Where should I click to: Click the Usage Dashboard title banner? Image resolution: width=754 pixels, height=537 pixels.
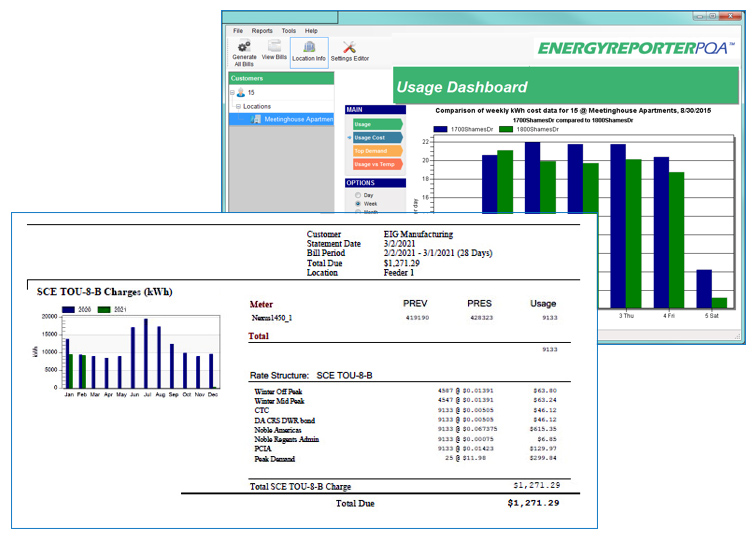[566, 86]
